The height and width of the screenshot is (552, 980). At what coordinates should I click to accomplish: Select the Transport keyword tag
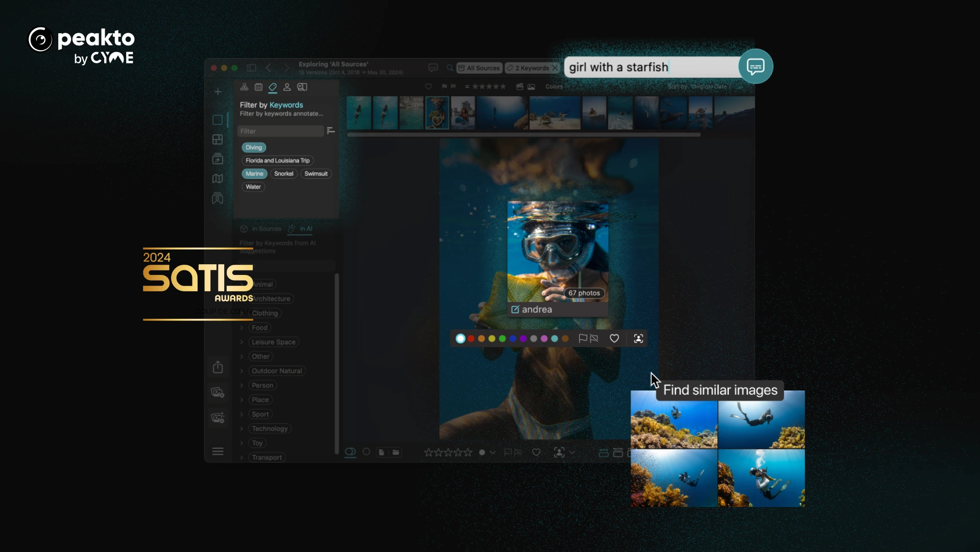point(267,457)
